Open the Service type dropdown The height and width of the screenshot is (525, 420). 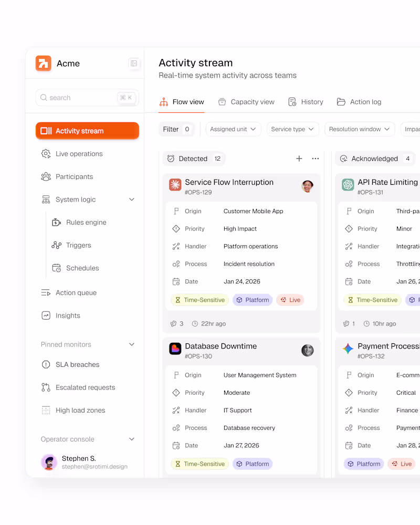pos(293,129)
